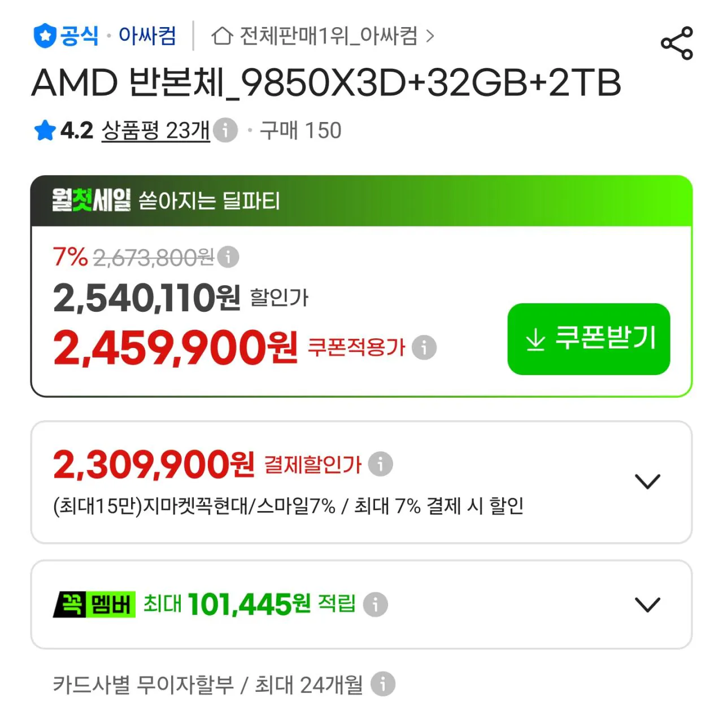Click the info icon beside 상품평 23개

[x=225, y=130]
